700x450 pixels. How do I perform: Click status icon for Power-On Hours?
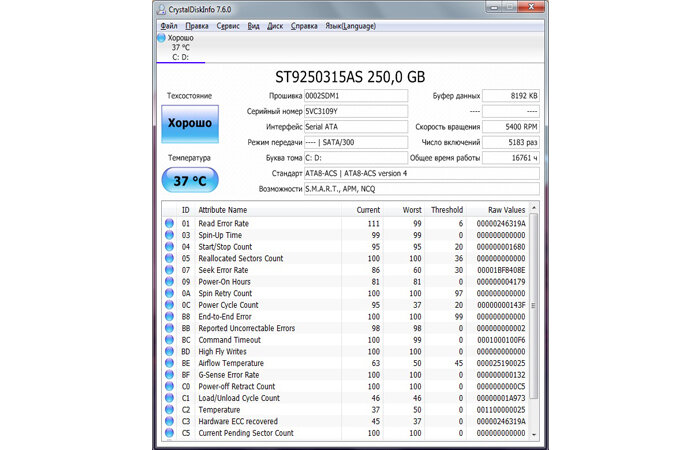point(169,281)
